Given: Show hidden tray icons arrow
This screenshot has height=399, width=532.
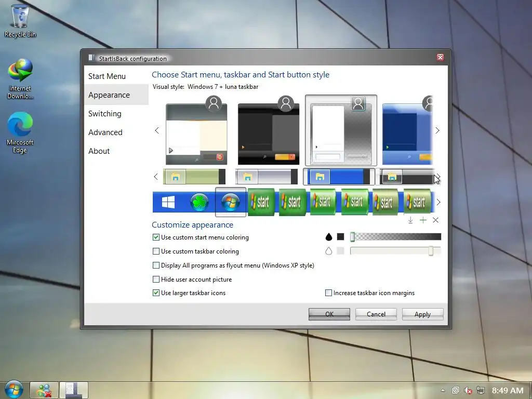Looking at the screenshot, I should click(x=443, y=390).
